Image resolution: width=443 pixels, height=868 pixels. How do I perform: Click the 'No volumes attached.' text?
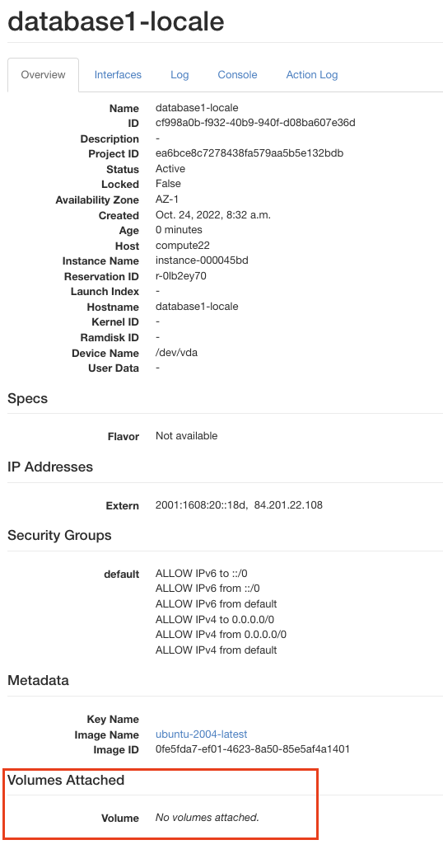point(208,817)
